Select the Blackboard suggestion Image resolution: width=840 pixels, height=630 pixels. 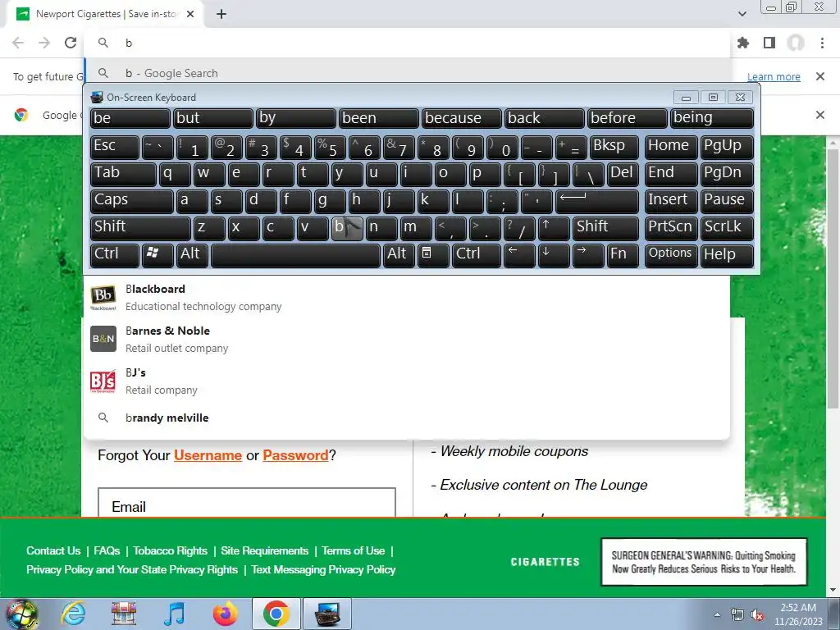[x=406, y=297]
